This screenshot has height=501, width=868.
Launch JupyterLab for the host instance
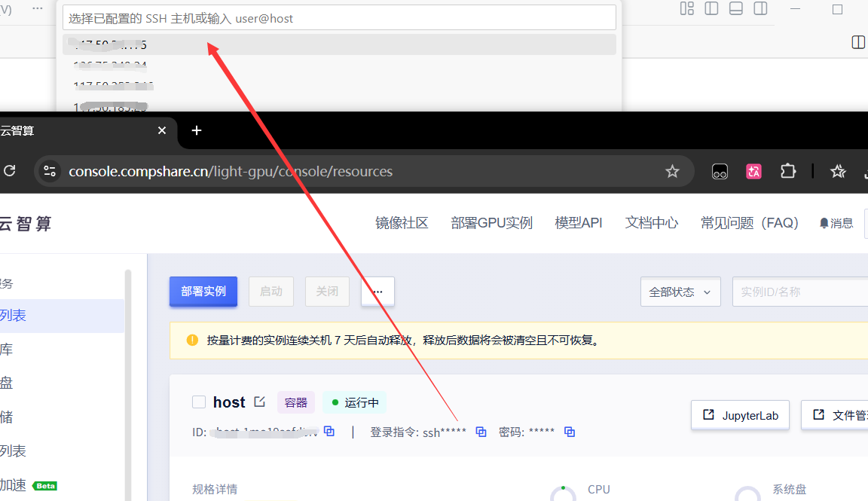(x=740, y=415)
